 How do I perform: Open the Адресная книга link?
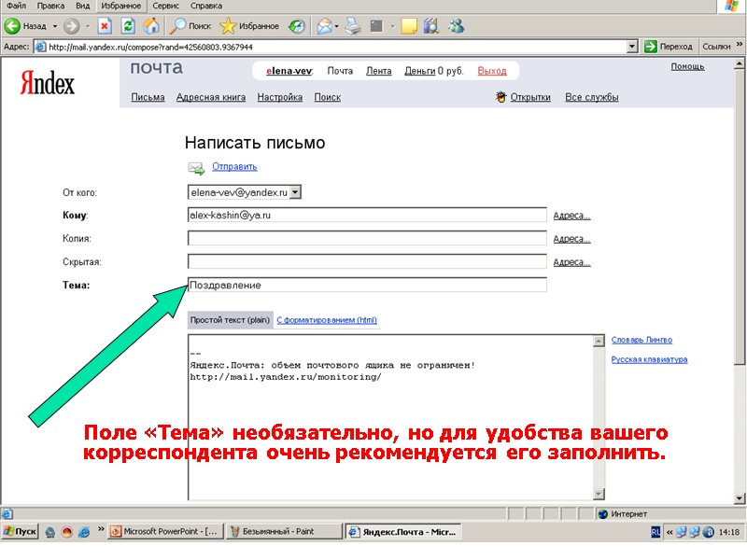(x=212, y=96)
